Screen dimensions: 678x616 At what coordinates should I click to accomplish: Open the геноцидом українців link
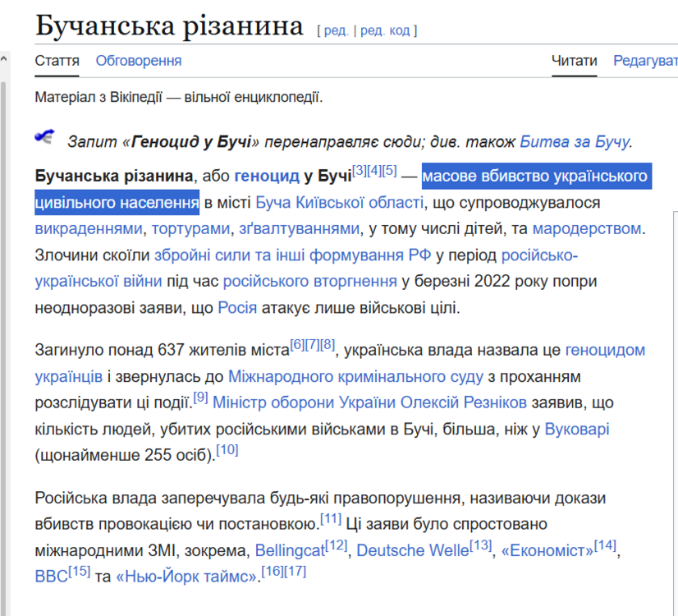605,350
